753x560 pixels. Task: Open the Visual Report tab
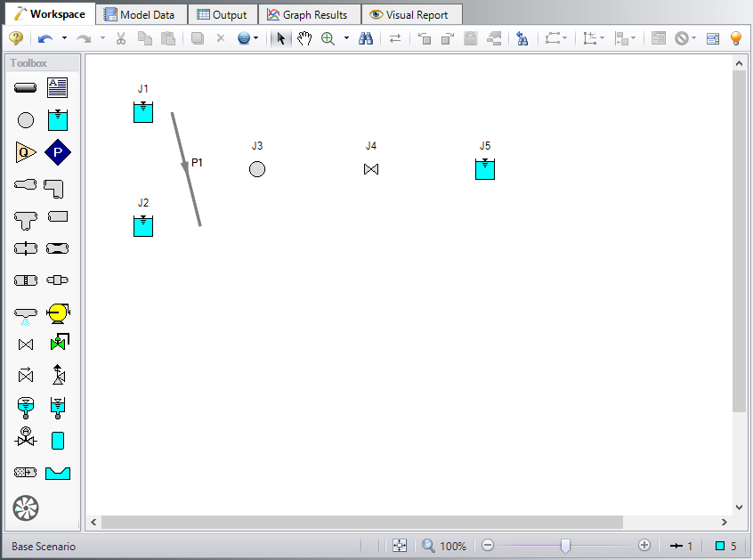pos(409,15)
